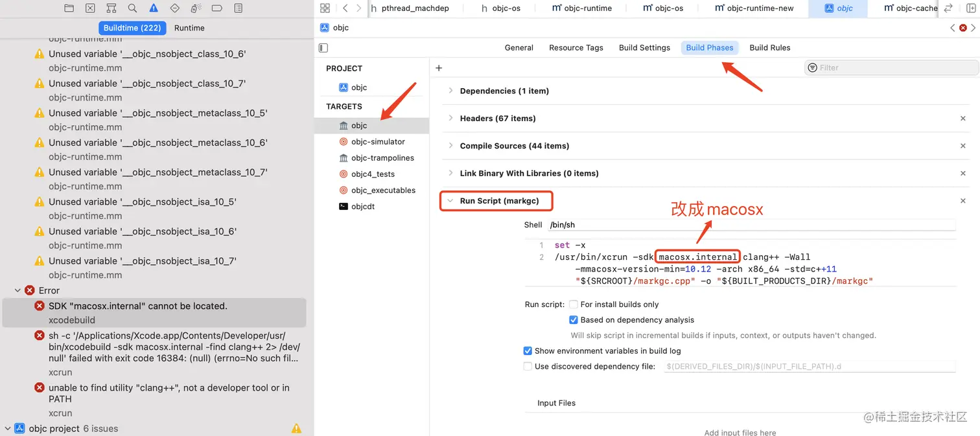Viewport: 980px width, 436px height.
Task: Select the Build Phases tab
Action: 710,48
